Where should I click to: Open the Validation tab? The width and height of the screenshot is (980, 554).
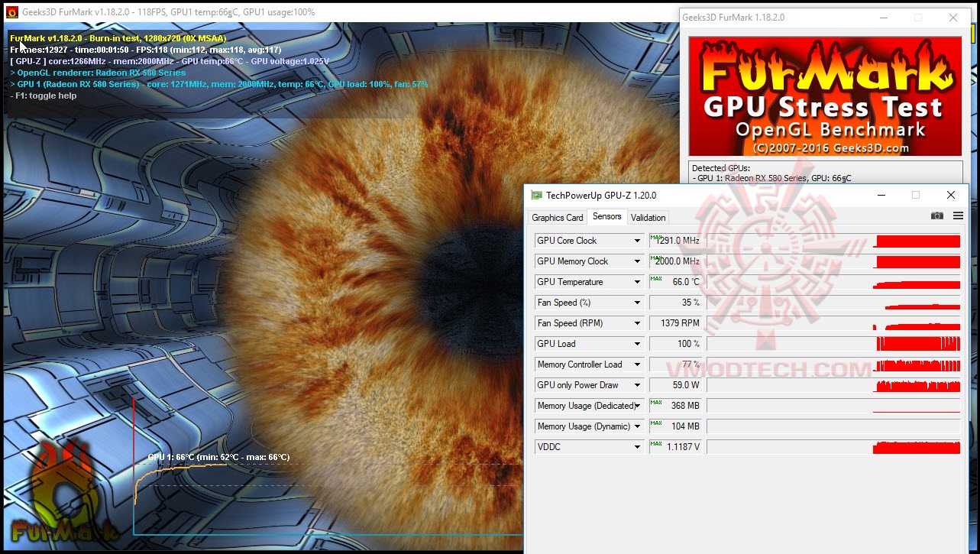[648, 218]
